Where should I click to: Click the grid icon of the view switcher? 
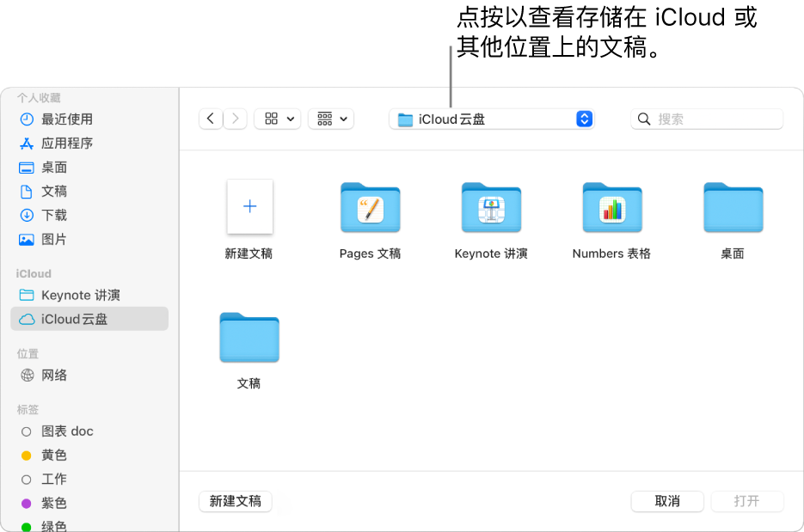click(x=271, y=119)
